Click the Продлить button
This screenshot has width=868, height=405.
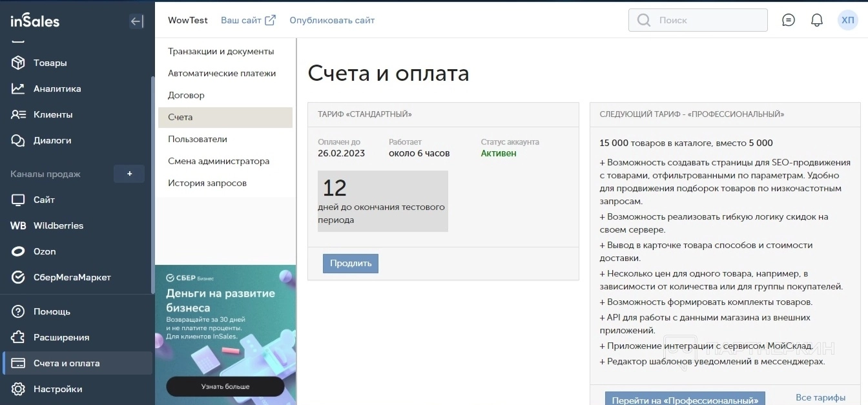tap(351, 264)
